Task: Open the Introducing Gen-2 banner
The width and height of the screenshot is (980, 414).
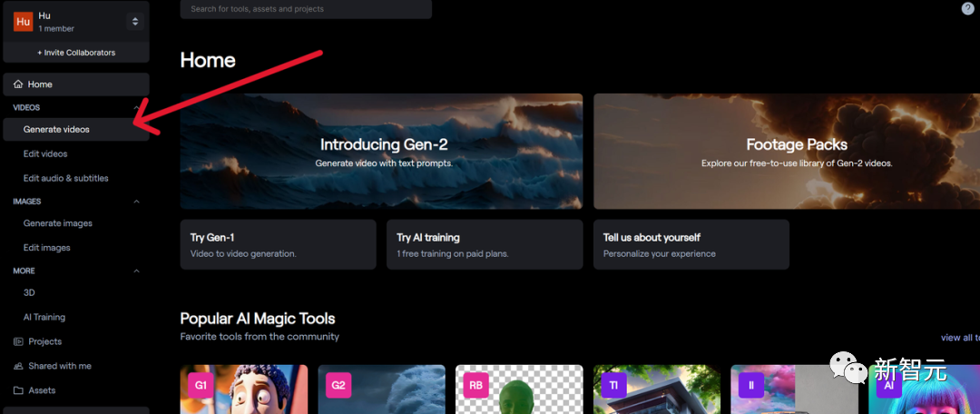Action: tap(381, 151)
